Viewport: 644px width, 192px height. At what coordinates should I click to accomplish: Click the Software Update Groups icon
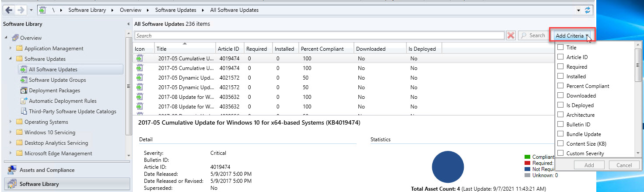(x=24, y=80)
